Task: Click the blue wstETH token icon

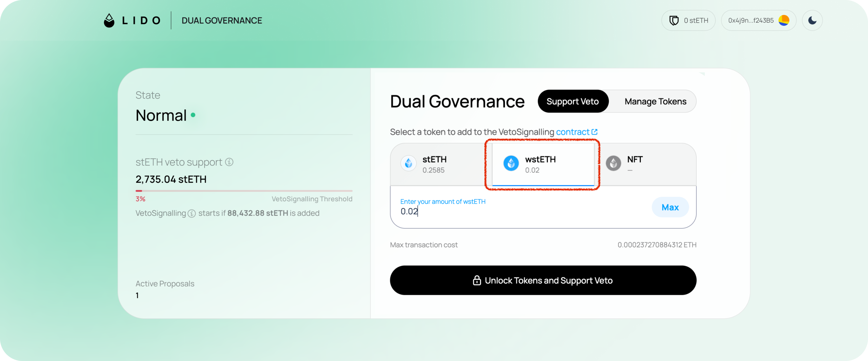Action: 511,164
